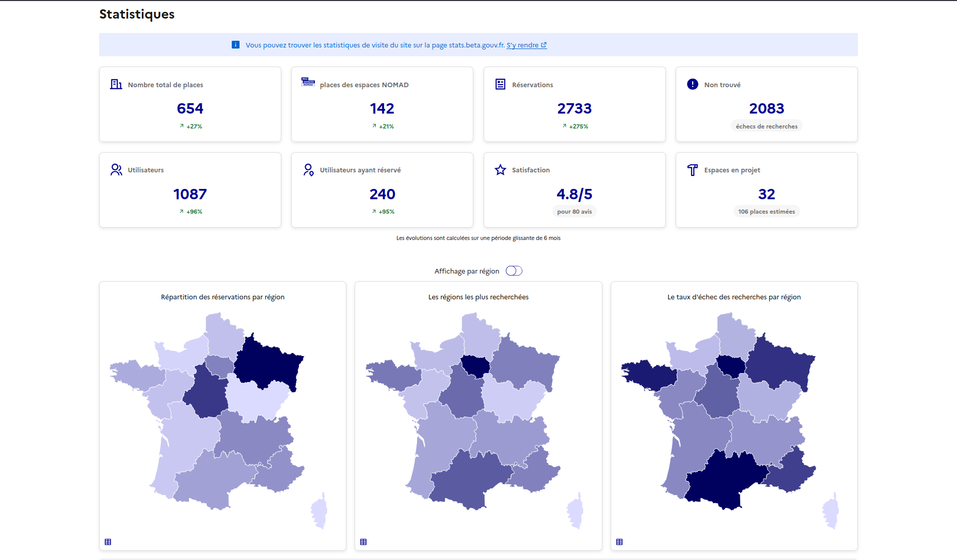Click the user-with-pin icon for Utilisateurs ayant réservé
The image size is (957, 560).
click(x=308, y=170)
